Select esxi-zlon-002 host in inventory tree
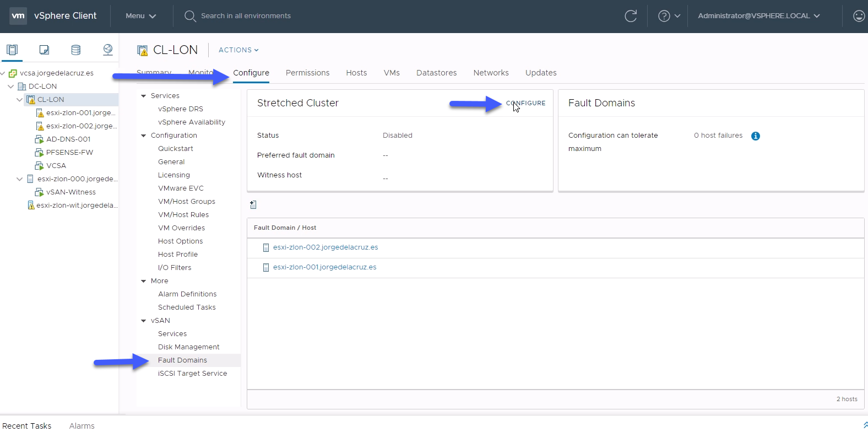Viewport: 868px width, 432px height. [x=81, y=126]
